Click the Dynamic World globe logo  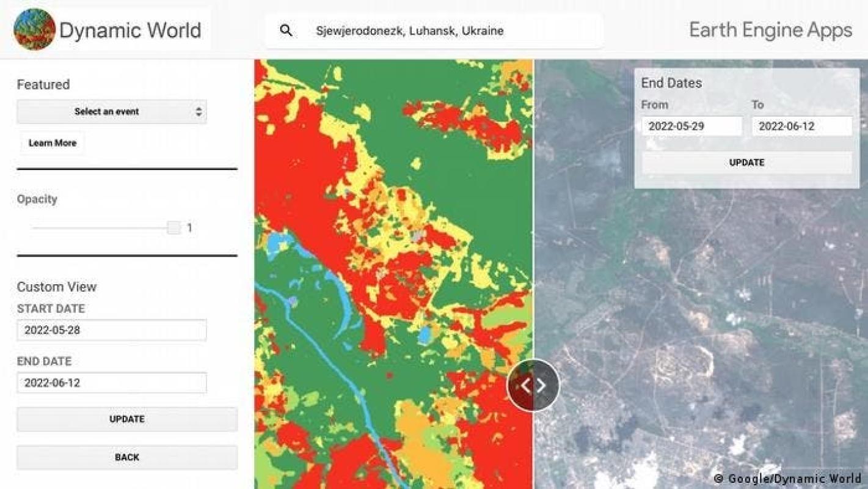point(34,29)
